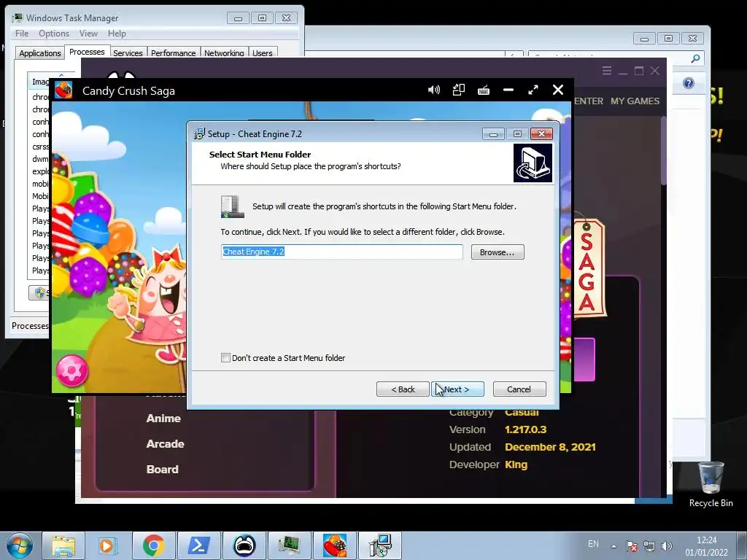
Task: Open PowerShell from taskbar
Action: [x=198, y=545]
